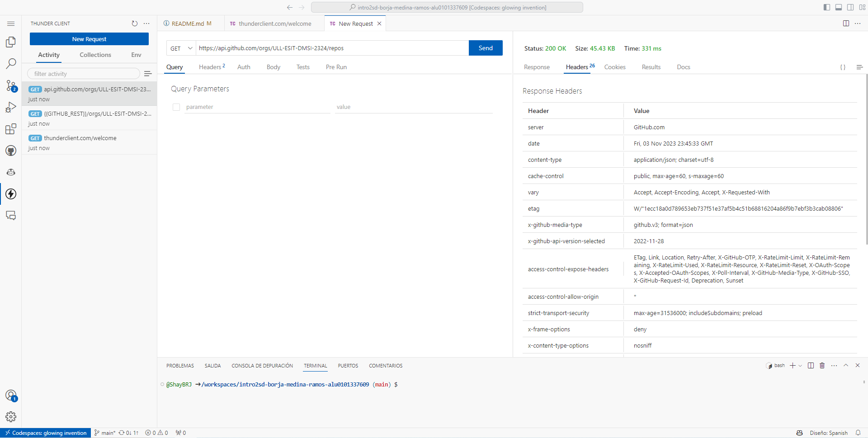Open the GitHub sidebar view
868x438 pixels.
11,151
